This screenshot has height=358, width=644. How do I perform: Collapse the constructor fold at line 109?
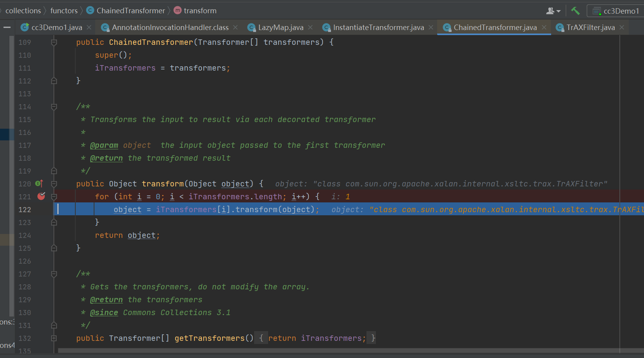[54, 42]
